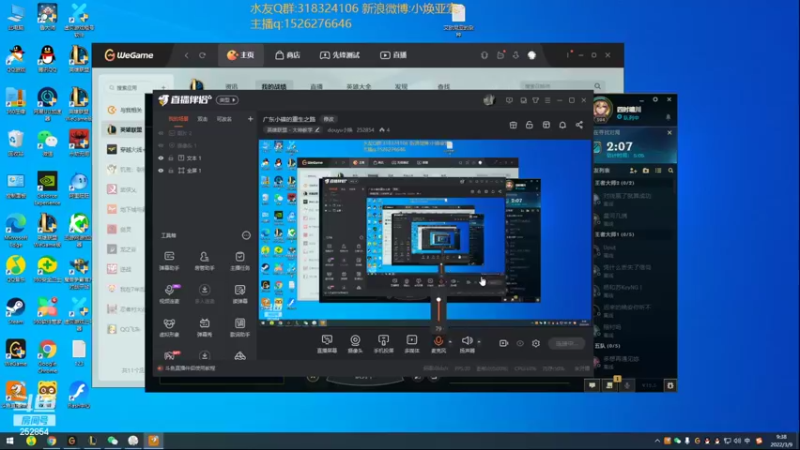Open the 房管助手 tool
This screenshot has width=800, height=450.
tap(204, 260)
